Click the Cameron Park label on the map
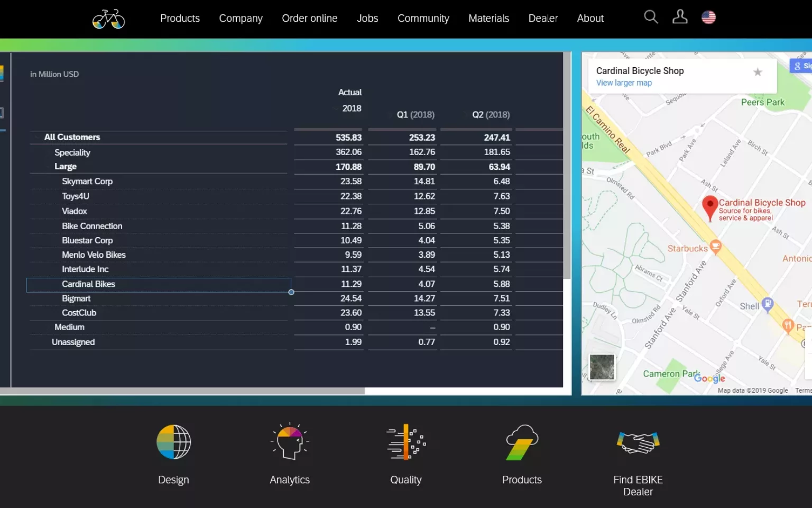 [671, 374]
